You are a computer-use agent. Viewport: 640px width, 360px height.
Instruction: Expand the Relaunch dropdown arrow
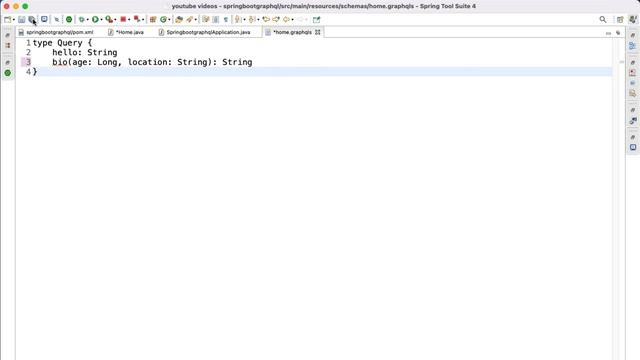143,20
